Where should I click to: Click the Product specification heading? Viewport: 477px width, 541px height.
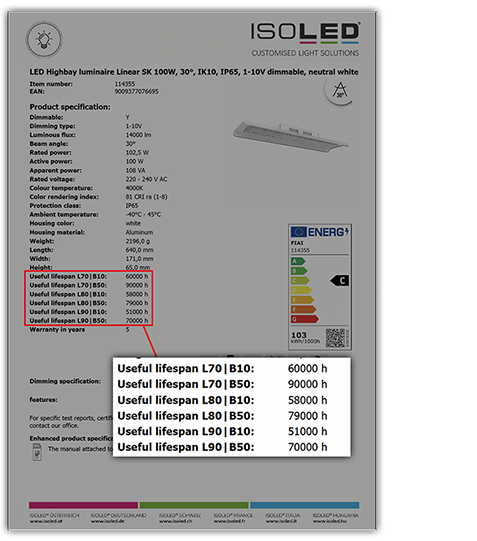(70, 107)
